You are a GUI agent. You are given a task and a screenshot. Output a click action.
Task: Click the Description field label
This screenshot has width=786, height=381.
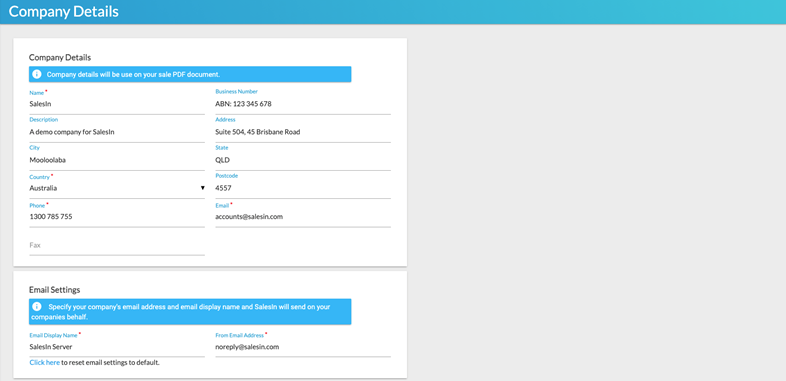point(44,120)
